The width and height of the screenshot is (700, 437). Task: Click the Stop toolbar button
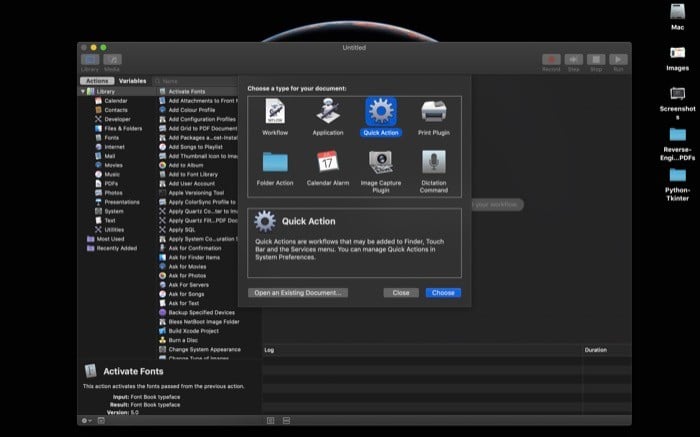click(596, 59)
